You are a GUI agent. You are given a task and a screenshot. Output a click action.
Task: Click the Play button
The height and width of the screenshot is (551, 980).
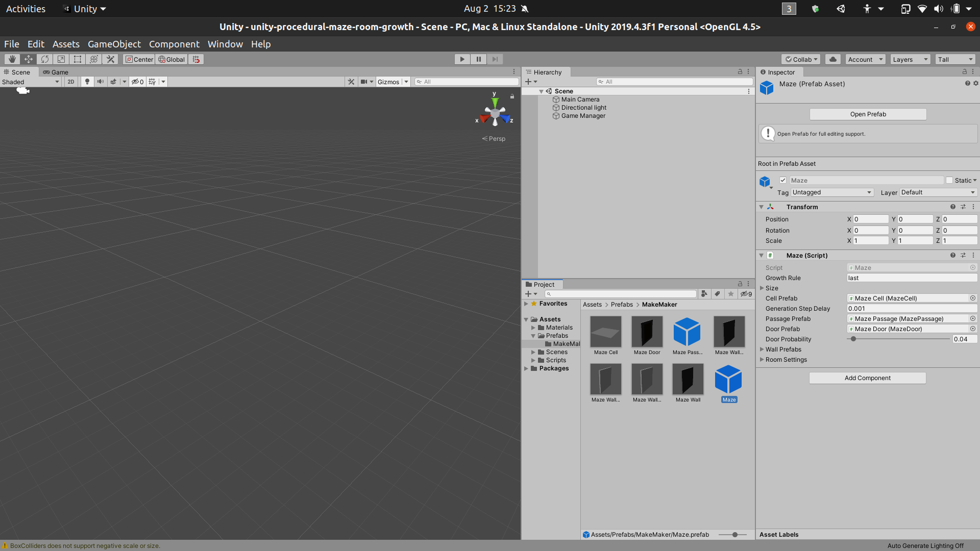tap(462, 59)
